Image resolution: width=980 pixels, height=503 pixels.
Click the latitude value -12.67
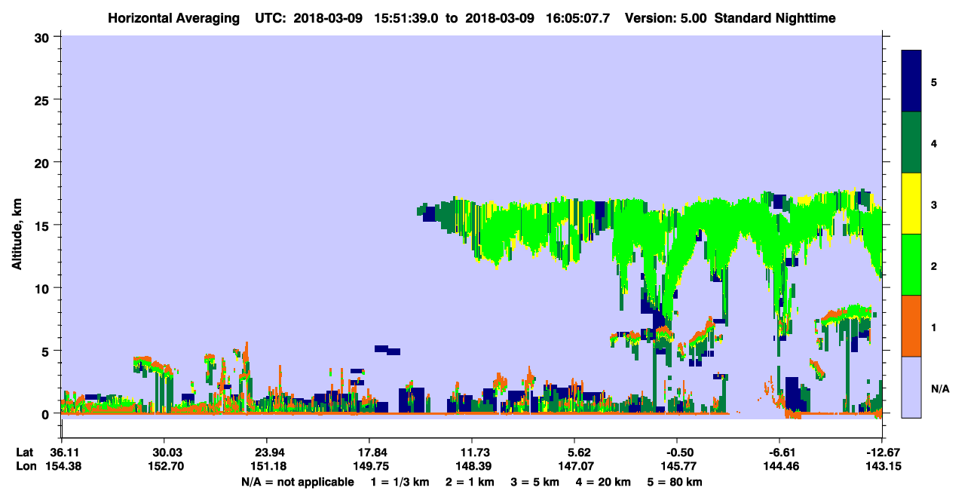[882, 452]
